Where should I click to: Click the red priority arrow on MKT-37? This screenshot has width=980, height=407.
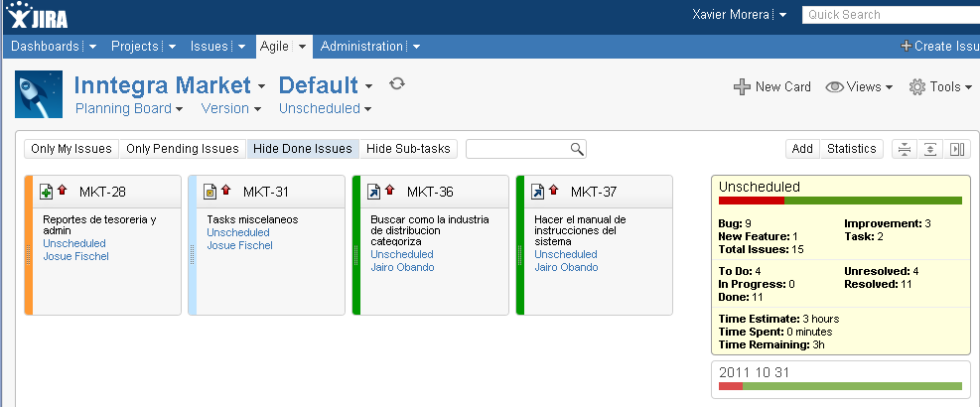pyautogui.click(x=553, y=190)
